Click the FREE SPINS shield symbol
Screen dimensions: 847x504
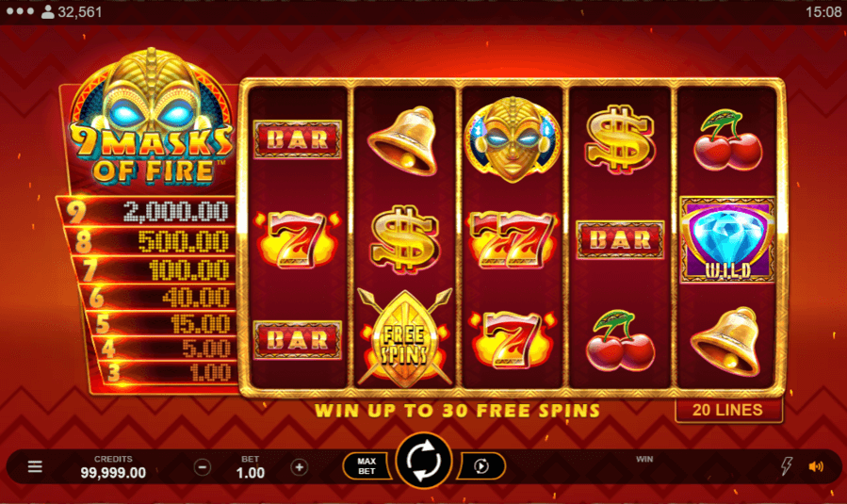click(404, 338)
